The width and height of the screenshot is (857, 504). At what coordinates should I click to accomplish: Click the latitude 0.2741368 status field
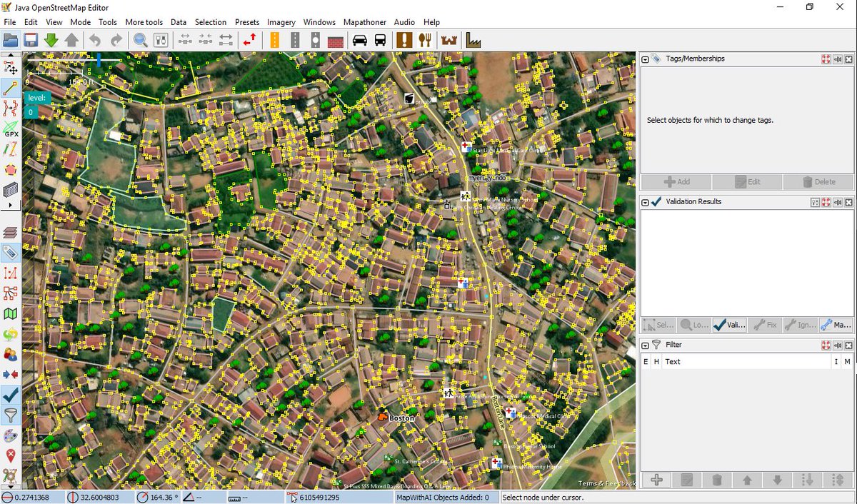tap(33, 498)
